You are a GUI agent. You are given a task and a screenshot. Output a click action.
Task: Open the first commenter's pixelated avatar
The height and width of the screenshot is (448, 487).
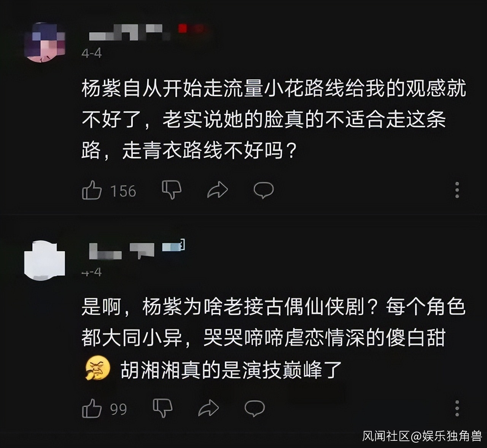(x=45, y=42)
